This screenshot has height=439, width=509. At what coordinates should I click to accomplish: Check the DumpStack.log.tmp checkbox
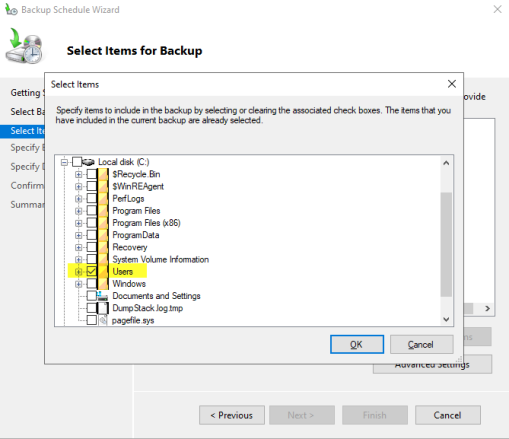[x=92, y=308]
